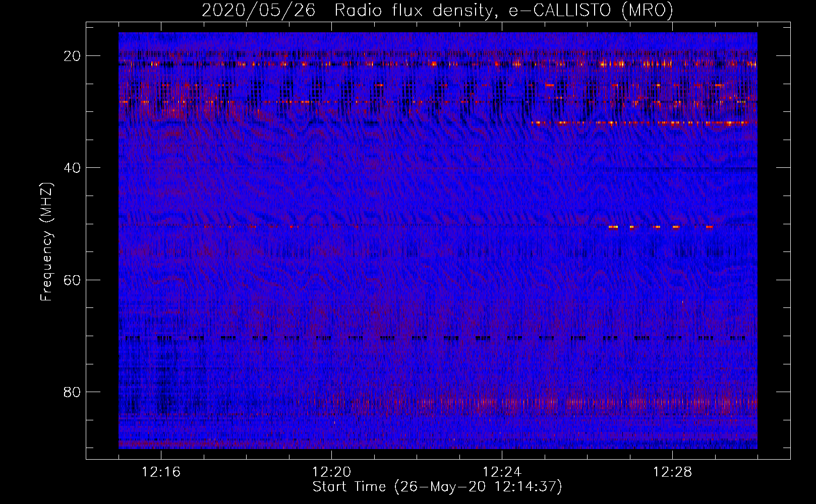
Task: Click the 12:20 time tick label
Action: point(332,472)
